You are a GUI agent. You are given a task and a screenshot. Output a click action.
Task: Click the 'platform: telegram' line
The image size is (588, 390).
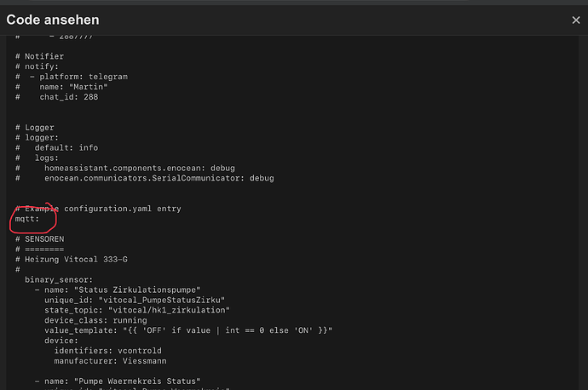pyautogui.click(x=72, y=77)
